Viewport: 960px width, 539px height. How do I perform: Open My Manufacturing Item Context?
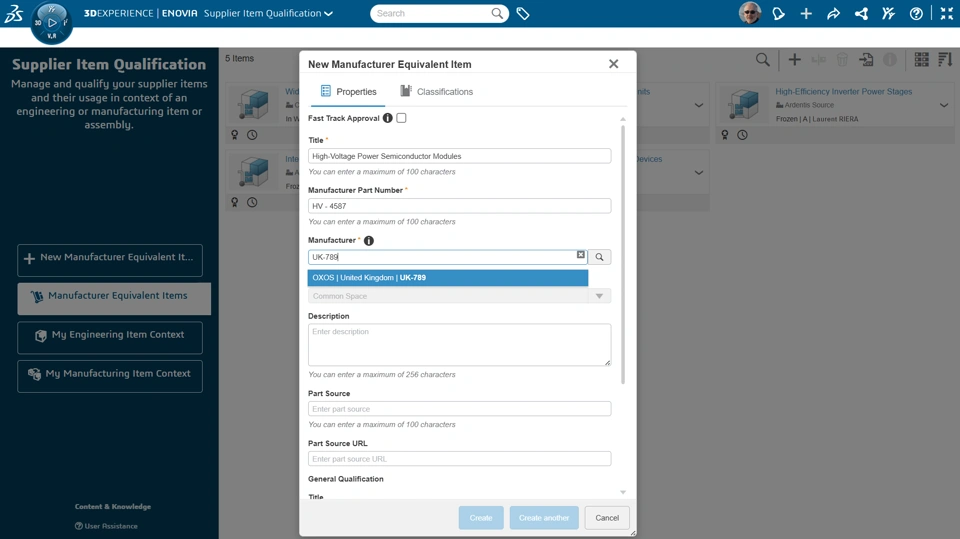coord(110,376)
